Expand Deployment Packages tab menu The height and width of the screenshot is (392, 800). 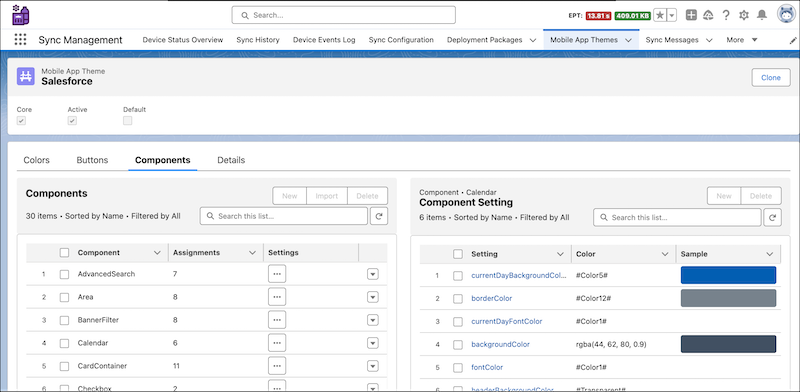[x=533, y=40]
